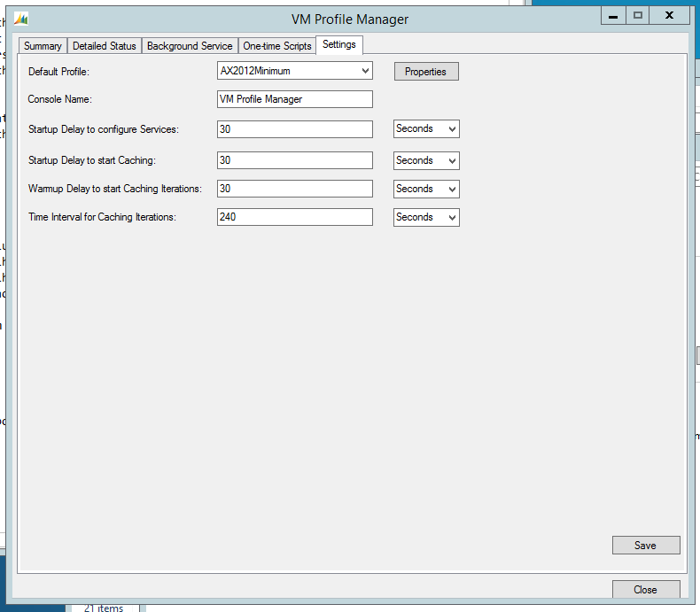The image size is (700, 612).
Task: Click Startup Delay to configure Services field
Action: [x=295, y=129]
